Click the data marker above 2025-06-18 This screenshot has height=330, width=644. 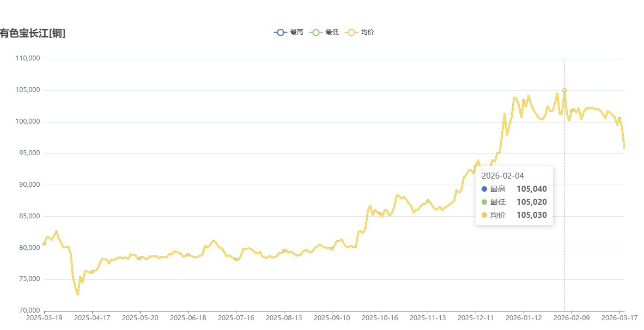[188, 254]
